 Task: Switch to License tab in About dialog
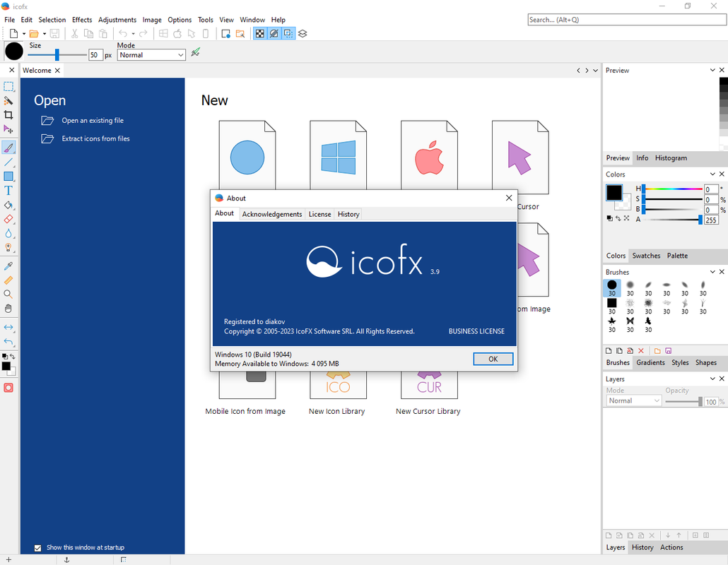pos(320,214)
